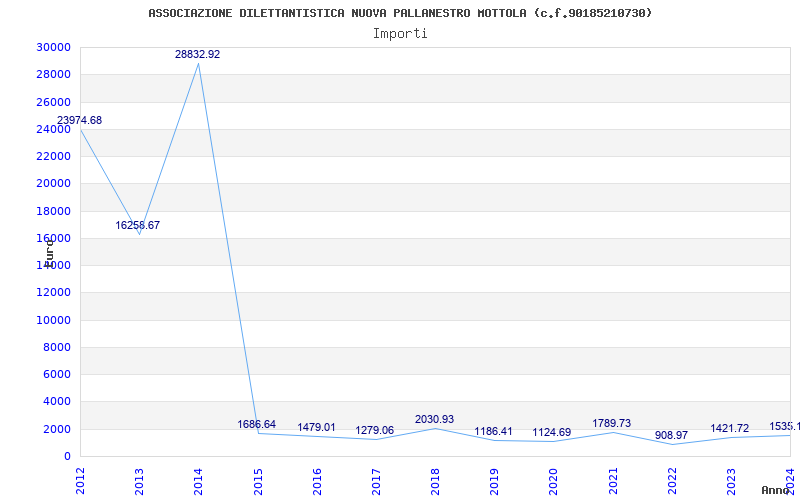
Task: Click the 28832.92 peak data label
Action: pos(197,54)
